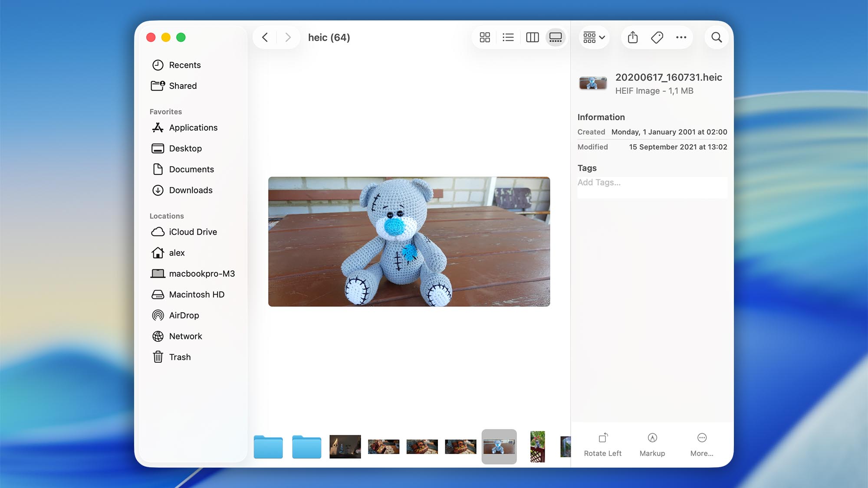The width and height of the screenshot is (868, 488).
Task: Share the selected HEIC image
Action: [x=632, y=37]
